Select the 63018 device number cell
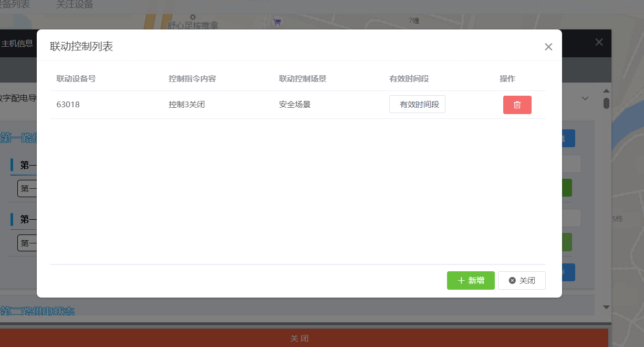Viewport: 644px width, 347px height. pos(68,104)
